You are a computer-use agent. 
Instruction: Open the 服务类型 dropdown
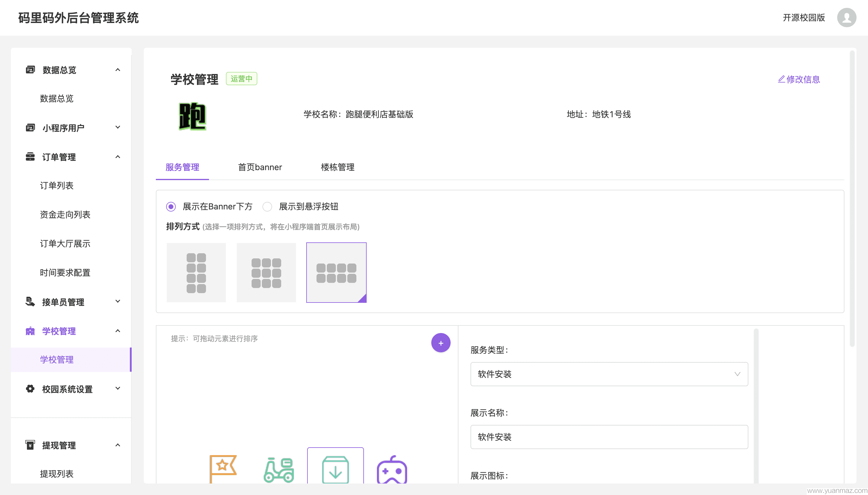coord(609,374)
